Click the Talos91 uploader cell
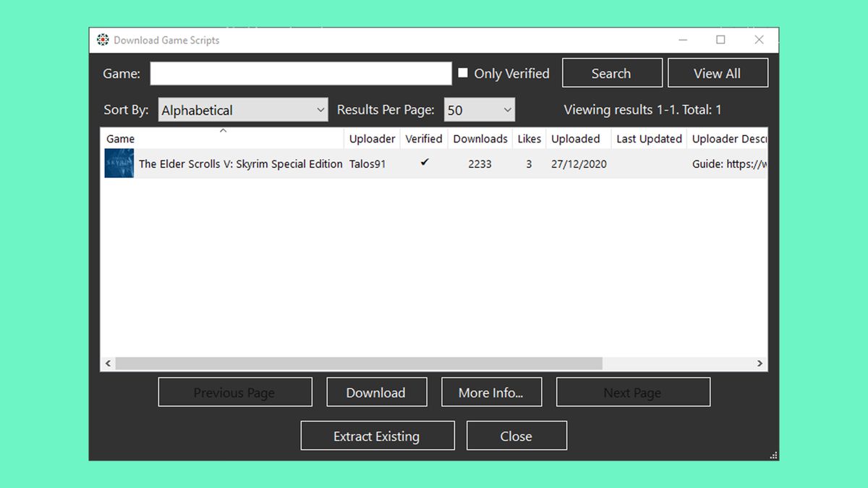The image size is (868, 488). tap(367, 164)
